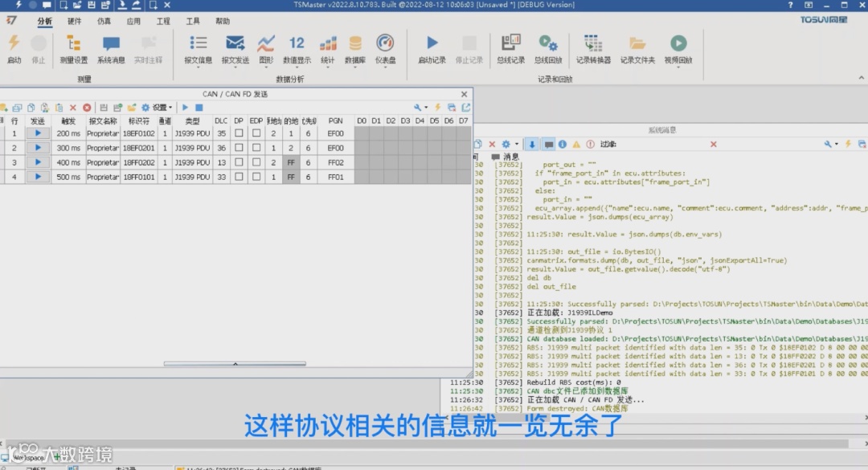Open the 仿真 ribbon tab

(104, 21)
